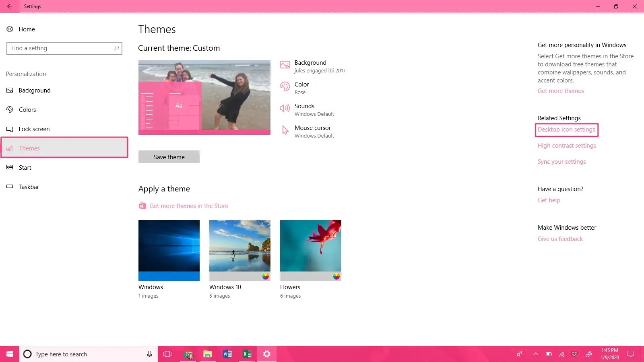
Task: Click the Cortana microphone icon
Action: coord(149,354)
